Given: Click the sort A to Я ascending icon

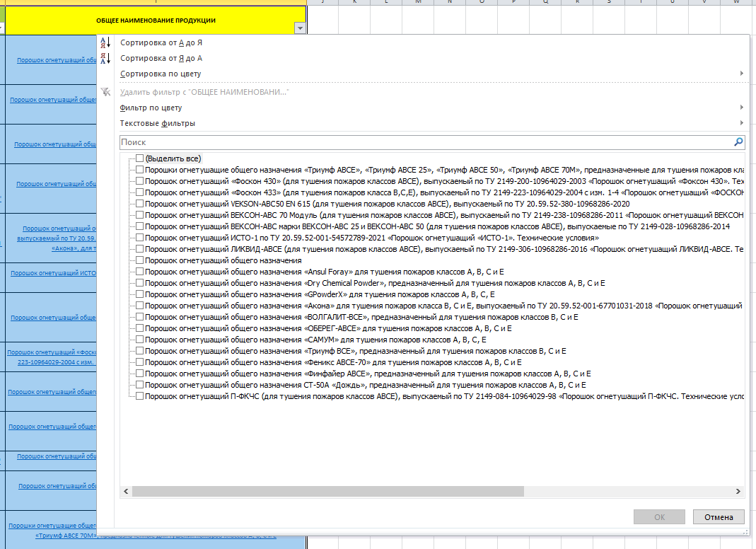Looking at the screenshot, I should (x=105, y=43).
